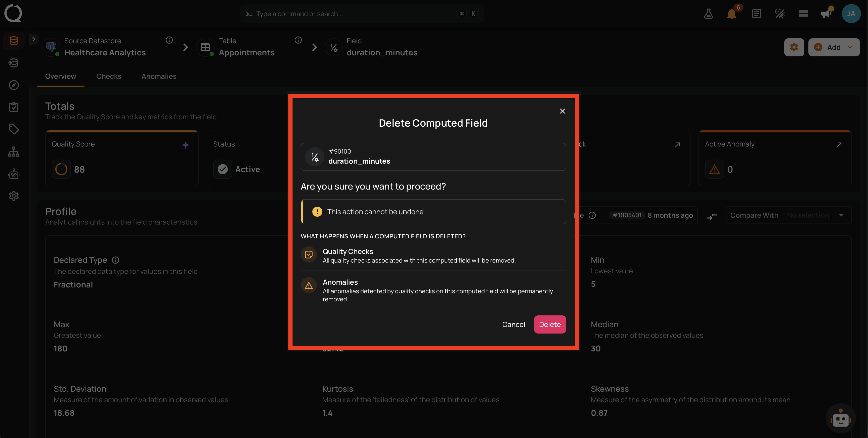Viewport: 868px width, 438px height.
Task: Click the Table info icon
Action: [x=298, y=40]
